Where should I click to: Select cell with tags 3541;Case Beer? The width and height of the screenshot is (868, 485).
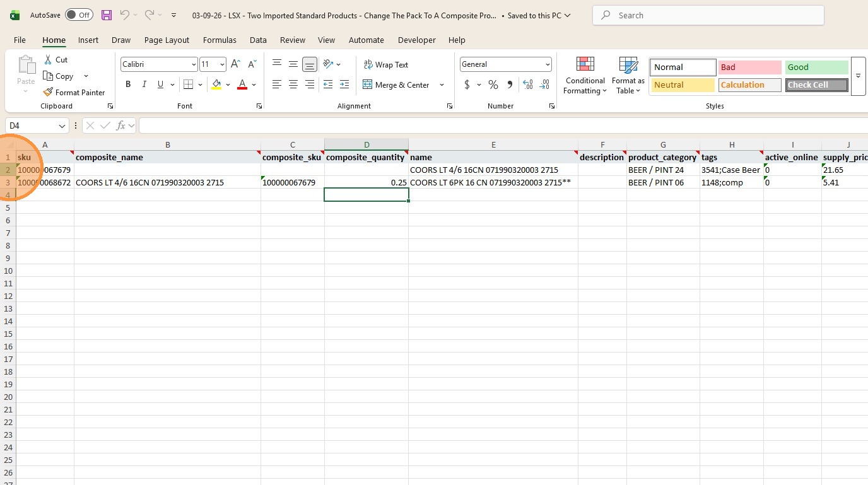[732, 170]
